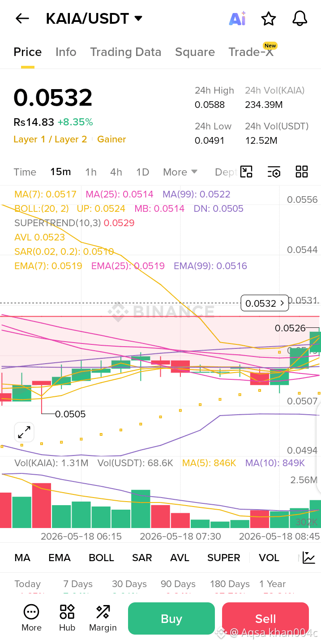
Task: Select the 1h interval
Action: 91,172
